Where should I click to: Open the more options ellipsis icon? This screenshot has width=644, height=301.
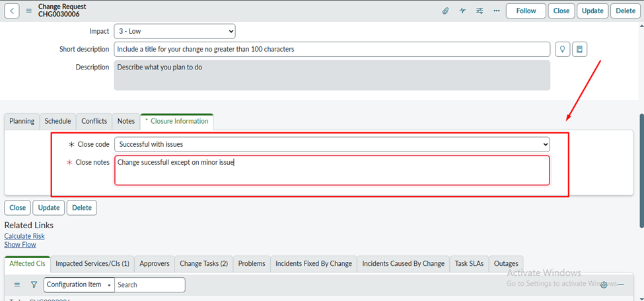(496, 11)
